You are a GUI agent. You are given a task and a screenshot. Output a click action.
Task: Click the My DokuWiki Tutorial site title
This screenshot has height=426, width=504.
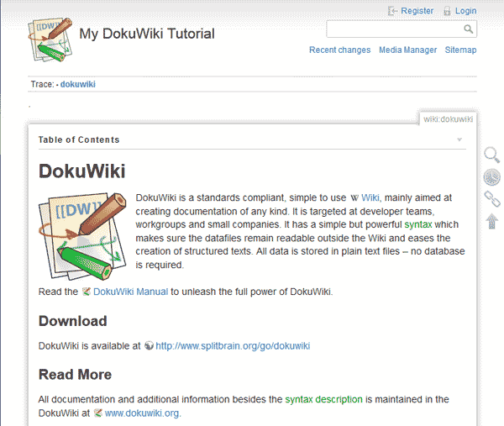coord(147,34)
